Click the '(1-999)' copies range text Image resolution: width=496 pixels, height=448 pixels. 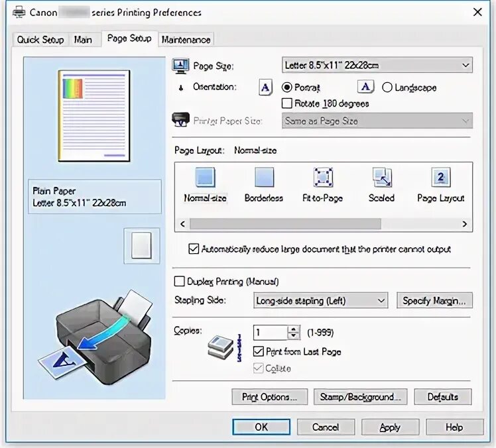pyautogui.click(x=320, y=333)
